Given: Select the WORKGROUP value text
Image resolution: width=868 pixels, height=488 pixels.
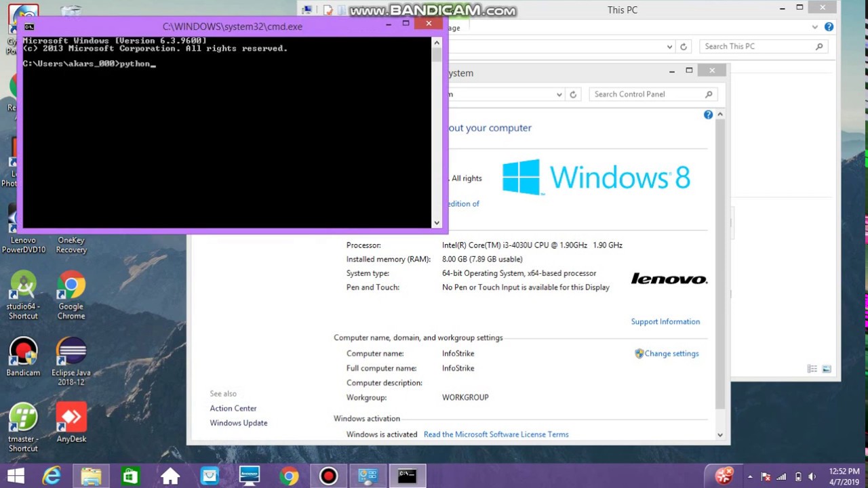Looking at the screenshot, I should pyautogui.click(x=465, y=397).
